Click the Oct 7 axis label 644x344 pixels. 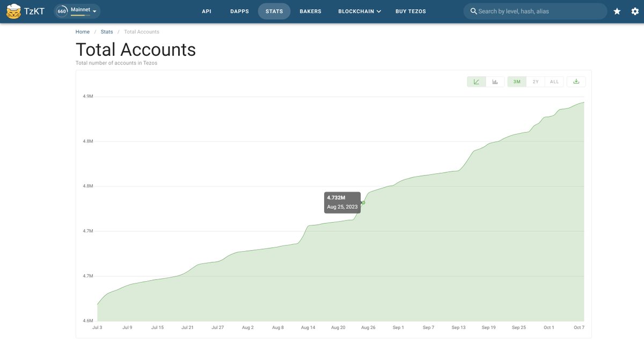coord(579,327)
